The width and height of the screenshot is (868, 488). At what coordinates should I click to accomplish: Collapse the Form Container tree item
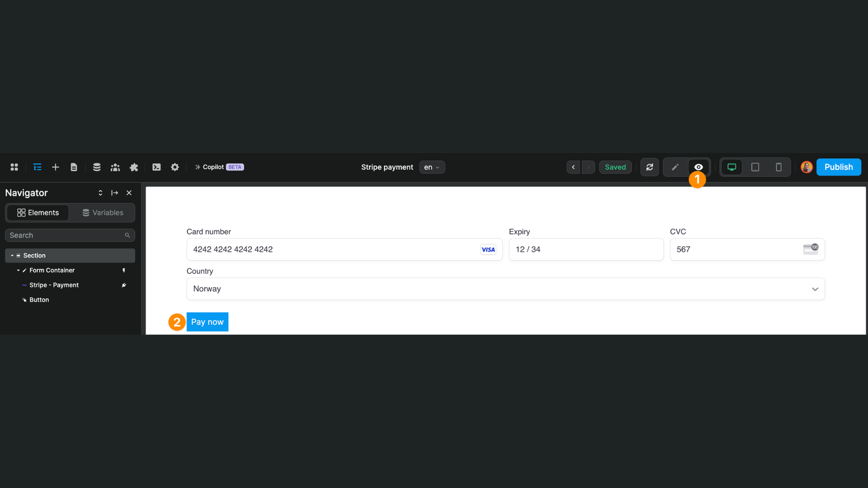pos(19,270)
